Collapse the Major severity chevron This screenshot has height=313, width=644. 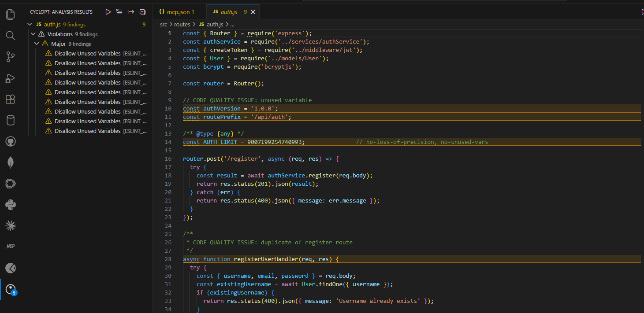(x=37, y=44)
